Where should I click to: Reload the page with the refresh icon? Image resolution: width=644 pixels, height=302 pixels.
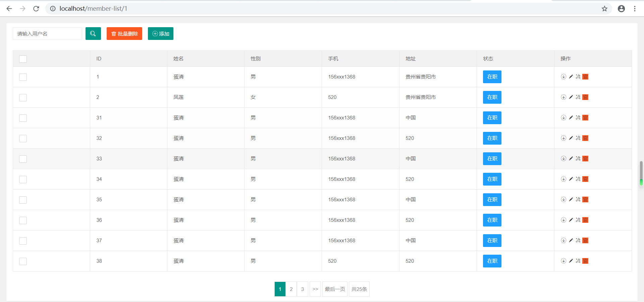[36, 9]
